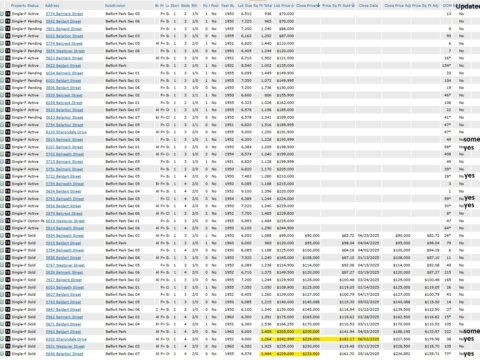Click the photo icon on the Pending $70,000 listing row
The width and height of the screenshot is (480, 360).
coord(8,21)
